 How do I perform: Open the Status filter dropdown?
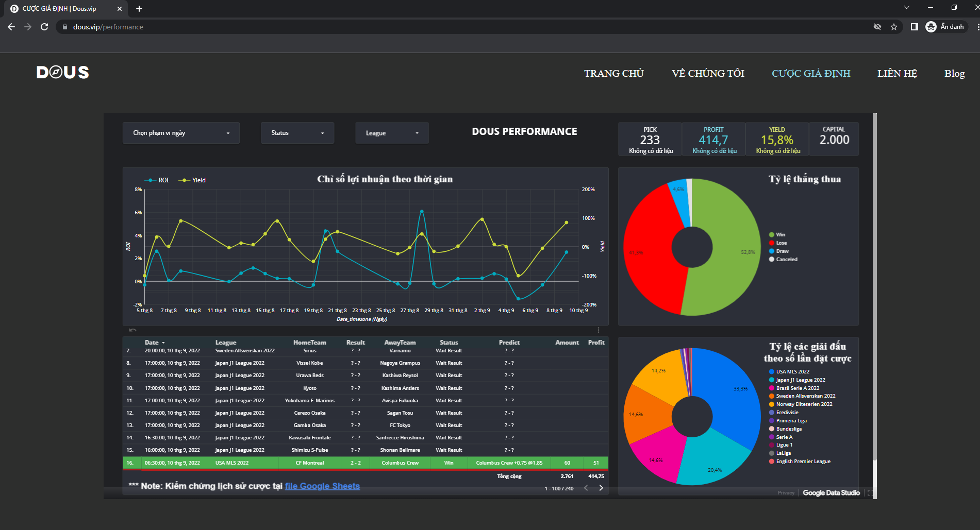[297, 133]
